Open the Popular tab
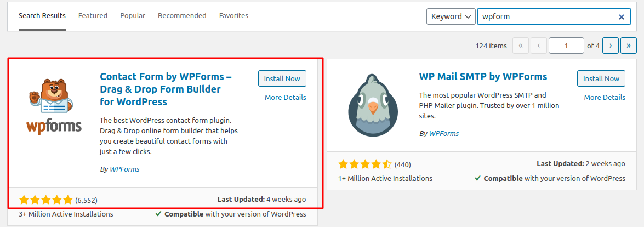 click(133, 16)
